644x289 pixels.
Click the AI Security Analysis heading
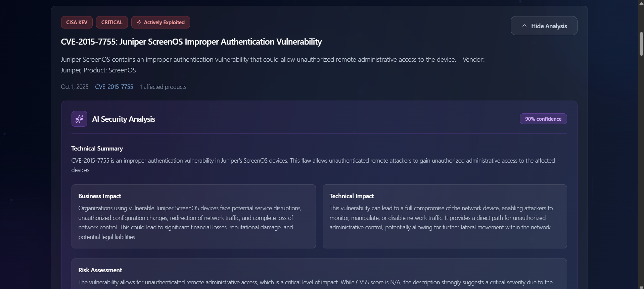click(124, 119)
